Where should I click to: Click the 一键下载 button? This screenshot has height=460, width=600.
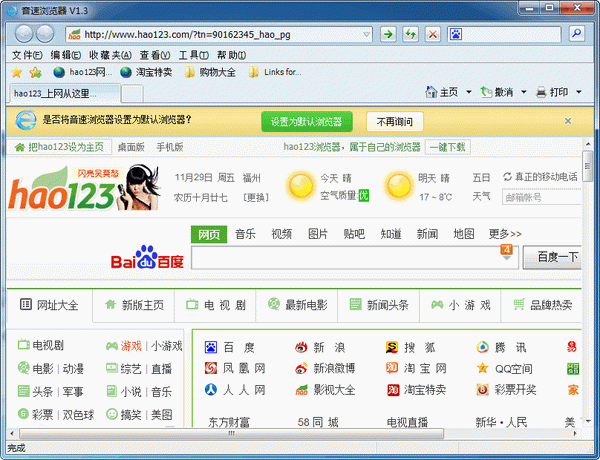pyautogui.click(x=447, y=147)
